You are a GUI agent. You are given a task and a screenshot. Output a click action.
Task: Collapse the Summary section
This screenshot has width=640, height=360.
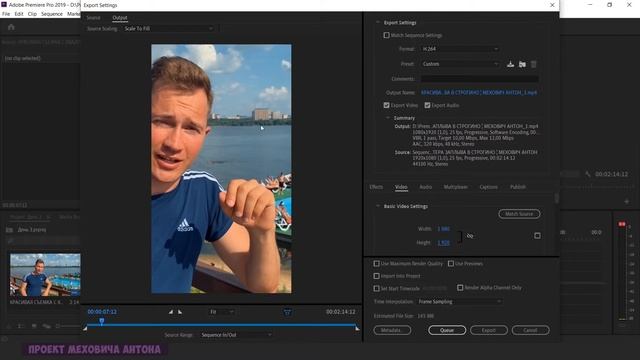click(x=388, y=118)
